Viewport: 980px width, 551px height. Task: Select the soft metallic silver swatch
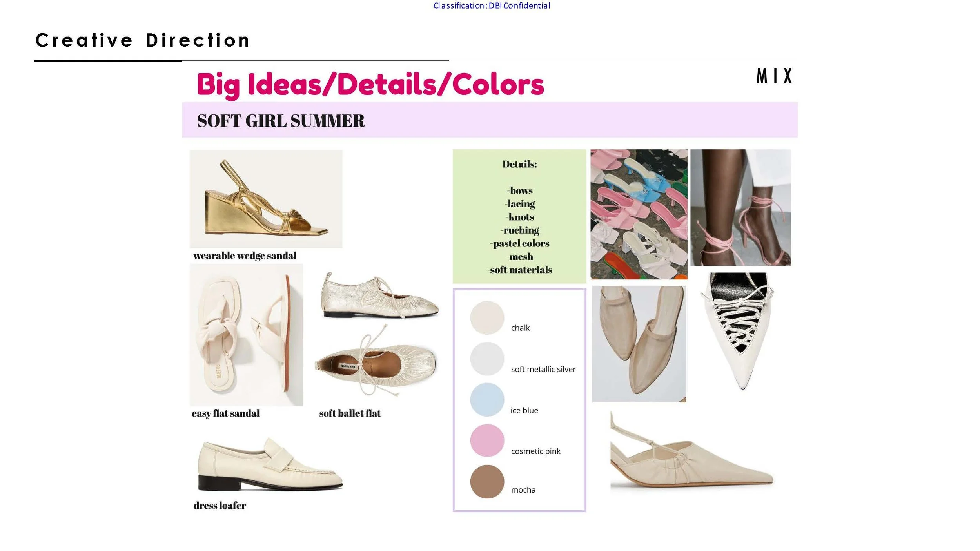(x=487, y=359)
